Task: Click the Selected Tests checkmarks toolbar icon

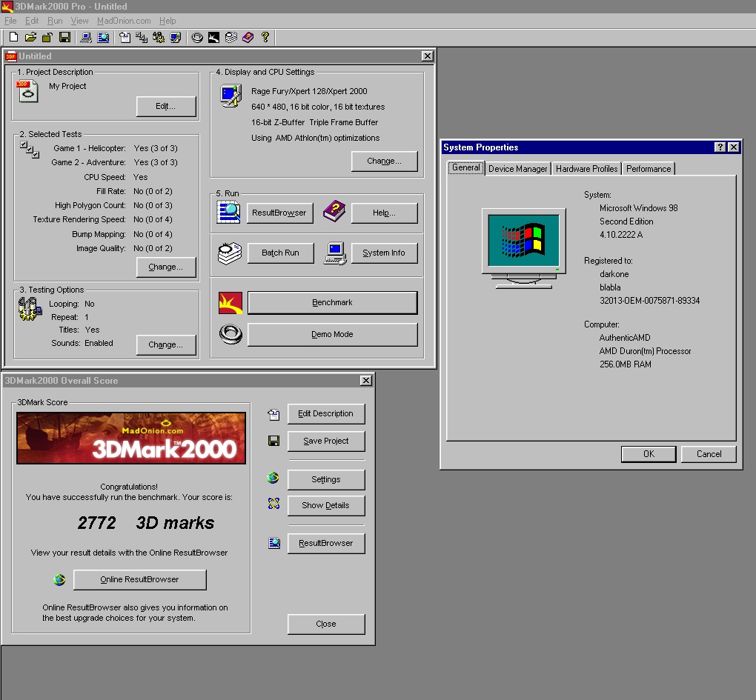Action: tap(142, 37)
